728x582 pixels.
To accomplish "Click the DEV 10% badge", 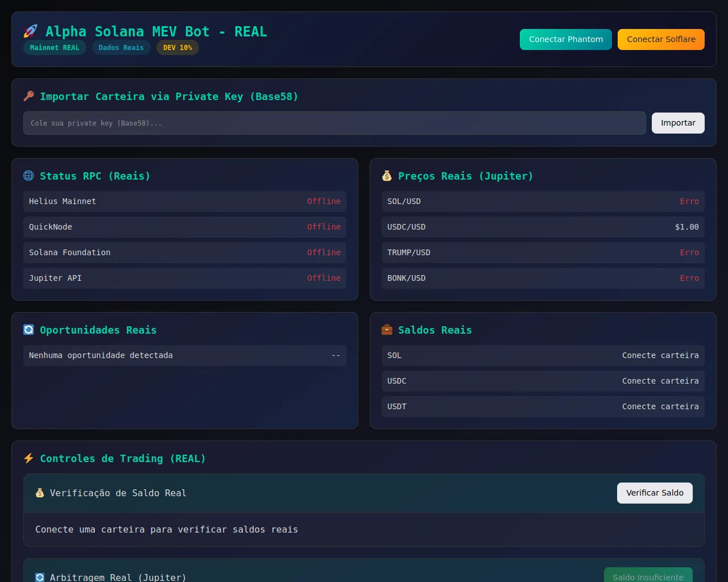I will tap(177, 48).
